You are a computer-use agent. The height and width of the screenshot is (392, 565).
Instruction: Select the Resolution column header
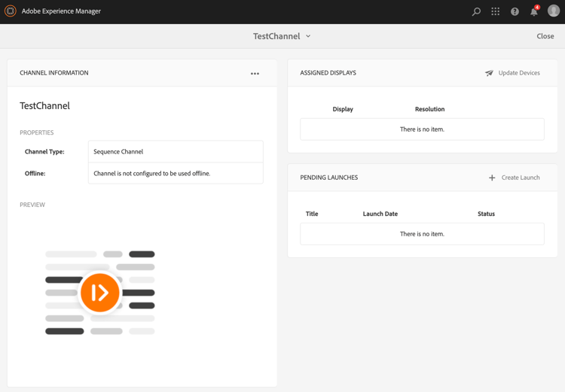coord(429,109)
